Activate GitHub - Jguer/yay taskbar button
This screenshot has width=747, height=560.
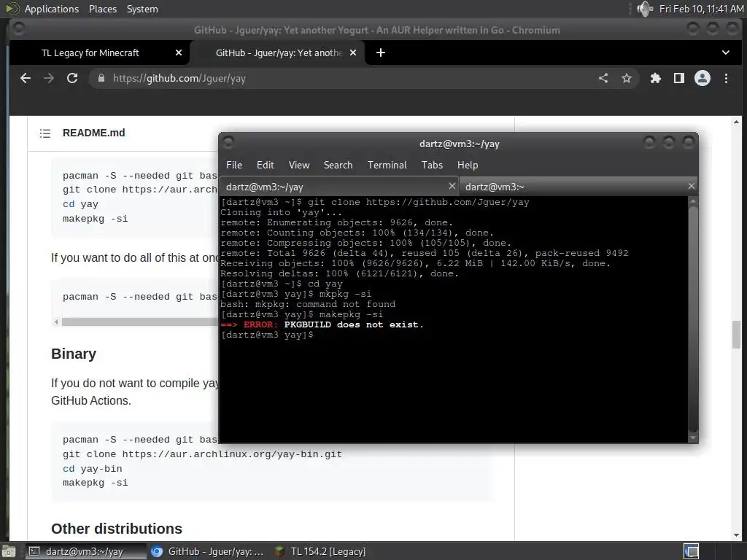coord(207,551)
